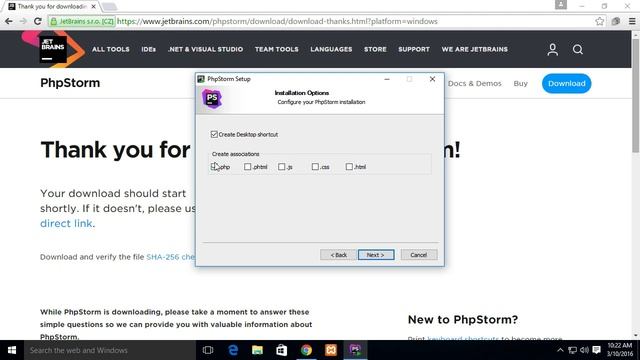The image size is (640, 360).
Task: Open STORE menu item
Action: coord(375,49)
